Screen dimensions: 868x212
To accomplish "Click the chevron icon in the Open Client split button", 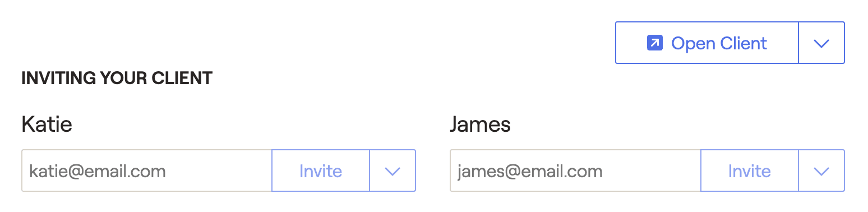I will [821, 43].
